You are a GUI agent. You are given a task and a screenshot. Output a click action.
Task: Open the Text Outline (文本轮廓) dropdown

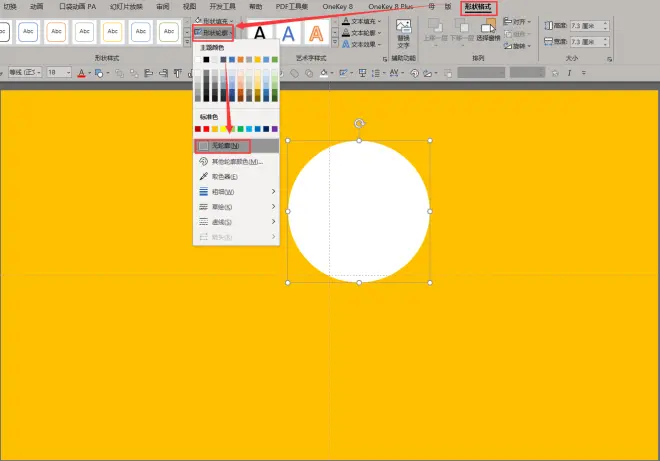pyautogui.click(x=362, y=32)
